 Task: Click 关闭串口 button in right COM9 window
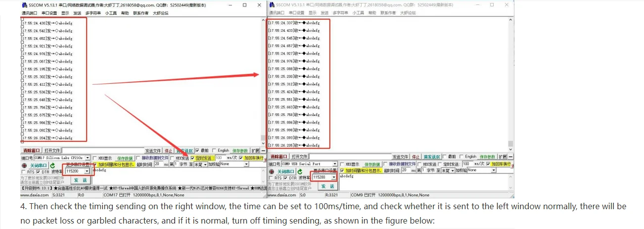tap(286, 172)
